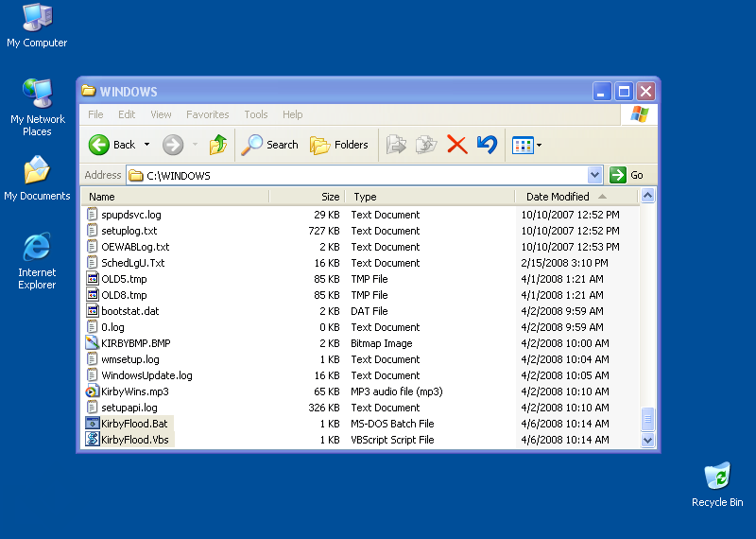Image resolution: width=756 pixels, height=539 pixels.
Task: Click the DAT File type text
Action: click(x=369, y=311)
